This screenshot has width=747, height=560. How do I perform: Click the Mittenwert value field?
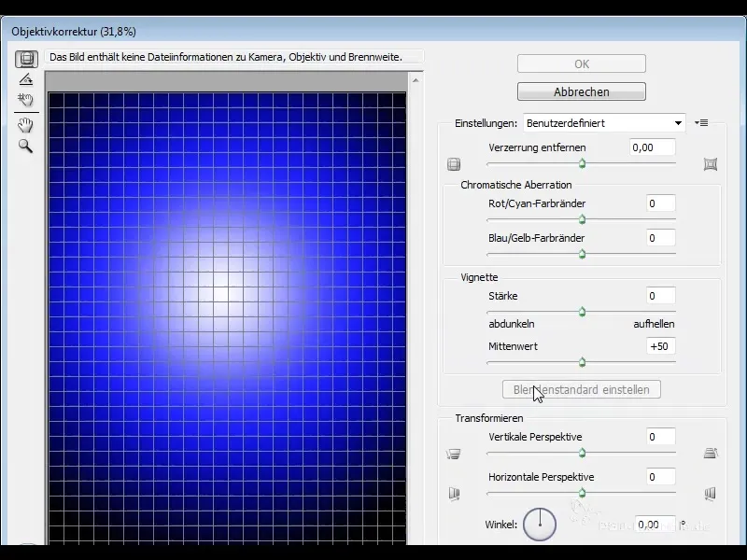[x=661, y=346]
